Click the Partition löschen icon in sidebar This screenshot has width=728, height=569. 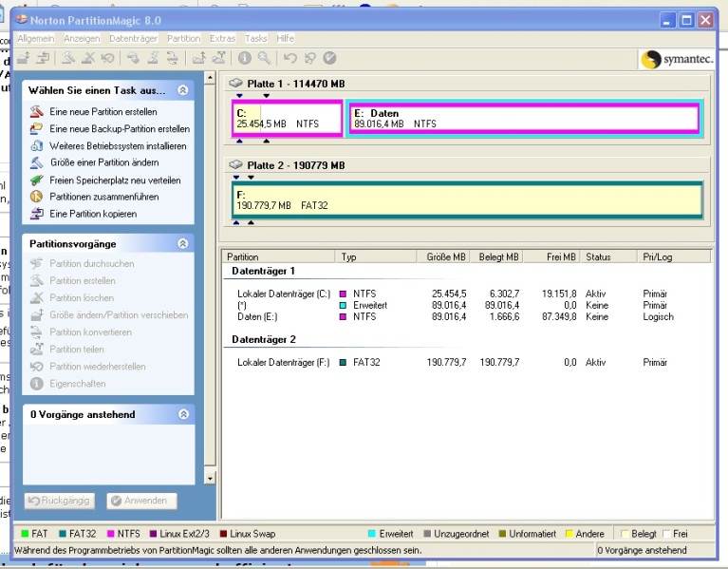coord(37,297)
